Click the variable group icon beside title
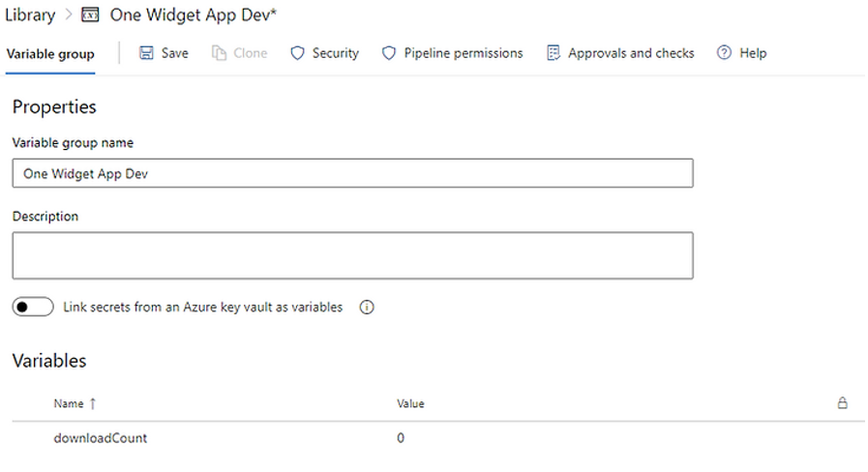This screenshot has height=472, width=868. point(90,15)
